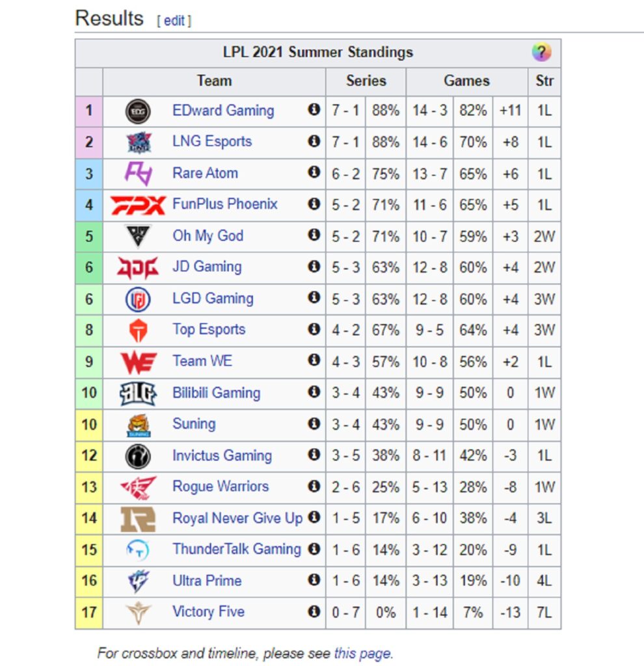This screenshot has width=644, height=666.
Task: Click the EDward Gaming team logo
Action: pos(138,111)
